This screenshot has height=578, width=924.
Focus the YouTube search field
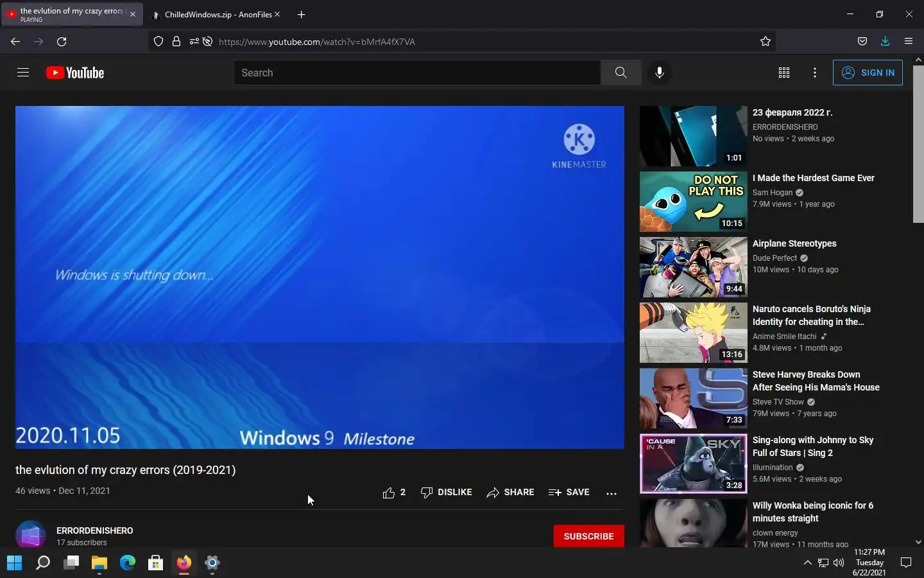tap(417, 73)
